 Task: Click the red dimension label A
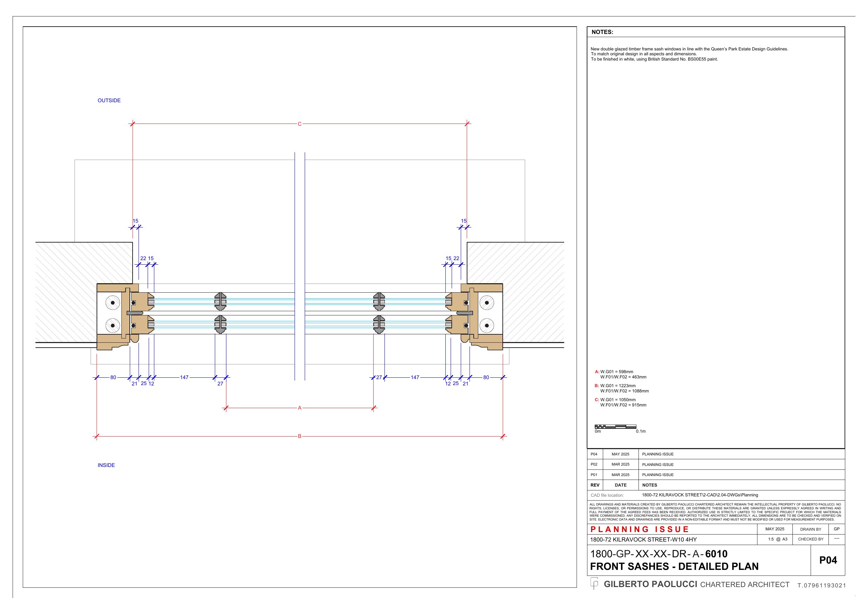pos(299,408)
